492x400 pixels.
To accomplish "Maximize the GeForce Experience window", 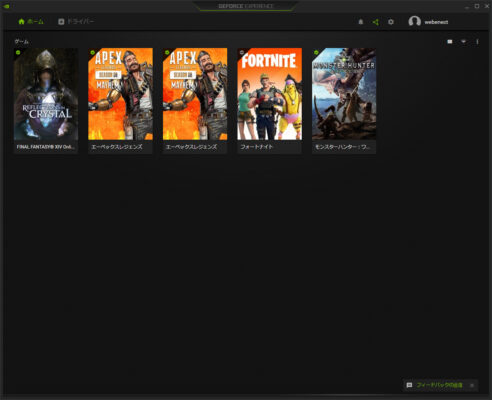I will point(477,6).
